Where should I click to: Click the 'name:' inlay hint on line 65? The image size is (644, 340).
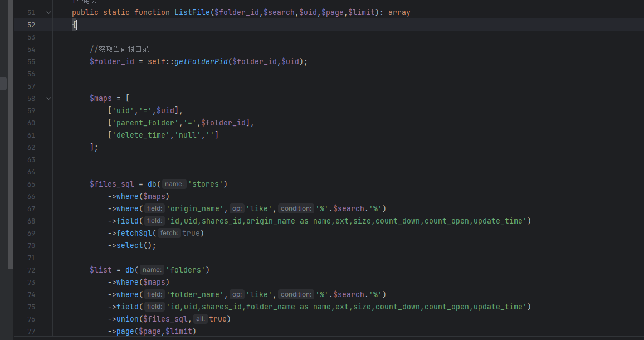tap(174, 184)
